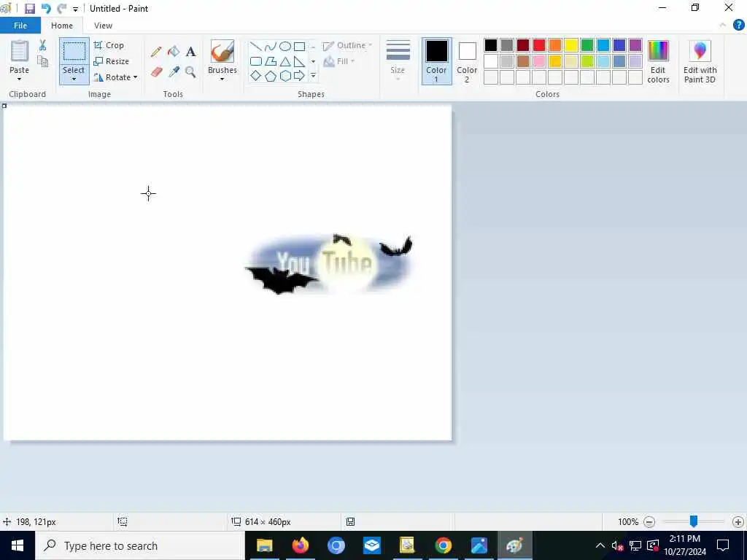Viewport: 747px width, 560px height.
Task: Open the Size line thickness dropdown
Action: [398, 61]
